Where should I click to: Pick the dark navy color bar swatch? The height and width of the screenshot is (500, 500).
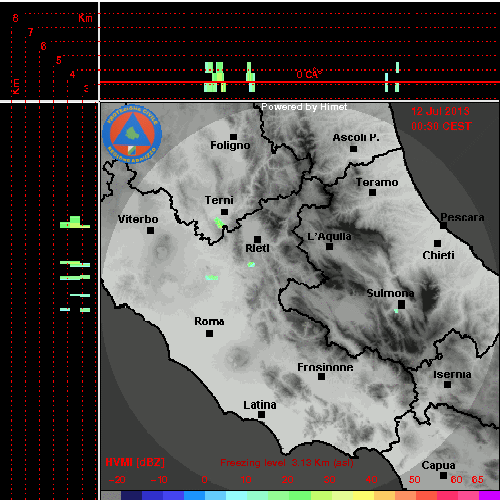[x=132, y=495]
